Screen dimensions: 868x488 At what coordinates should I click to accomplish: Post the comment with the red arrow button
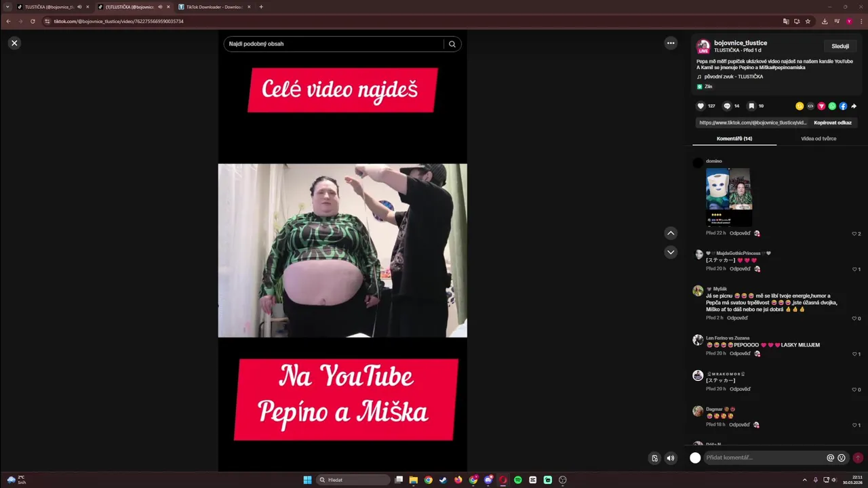(x=858, y=458)
